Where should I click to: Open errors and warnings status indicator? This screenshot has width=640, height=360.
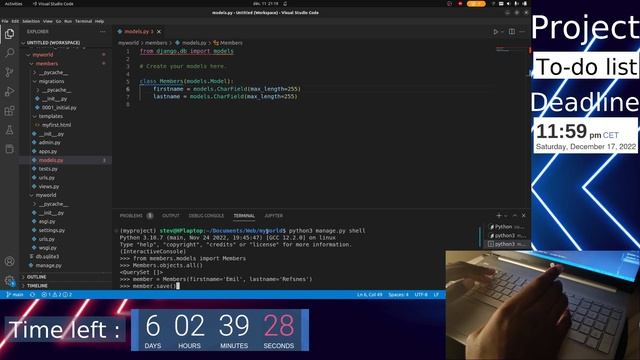click(x=57, y=294)
